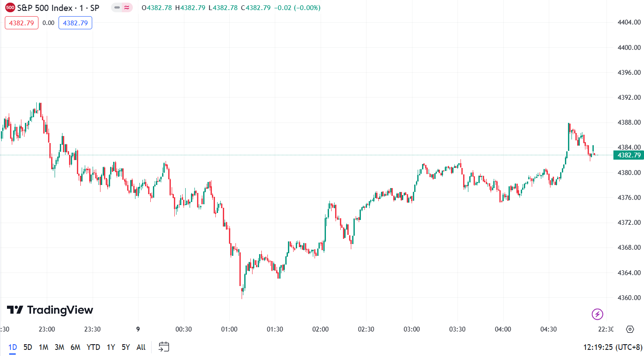Click the blue 4382.79 buy price box

coord(75,23)
